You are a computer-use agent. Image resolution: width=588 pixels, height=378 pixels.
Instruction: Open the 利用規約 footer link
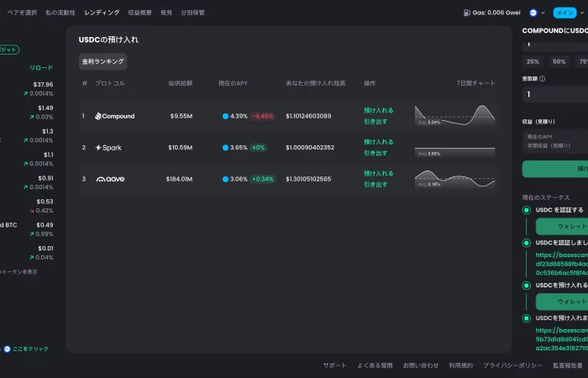(x=461, y=365)
